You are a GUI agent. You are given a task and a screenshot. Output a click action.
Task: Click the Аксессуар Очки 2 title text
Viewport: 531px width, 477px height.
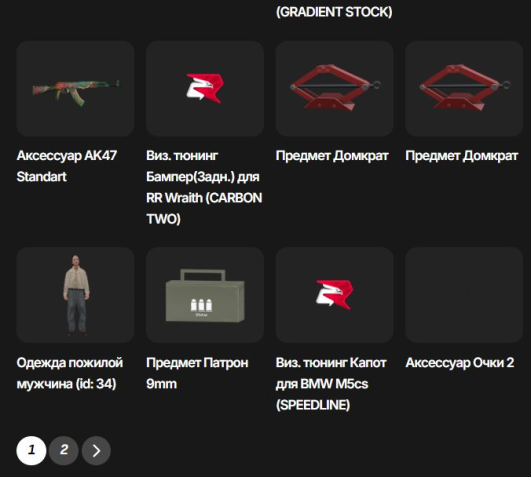pyautogui.click(x=460, y=363)
